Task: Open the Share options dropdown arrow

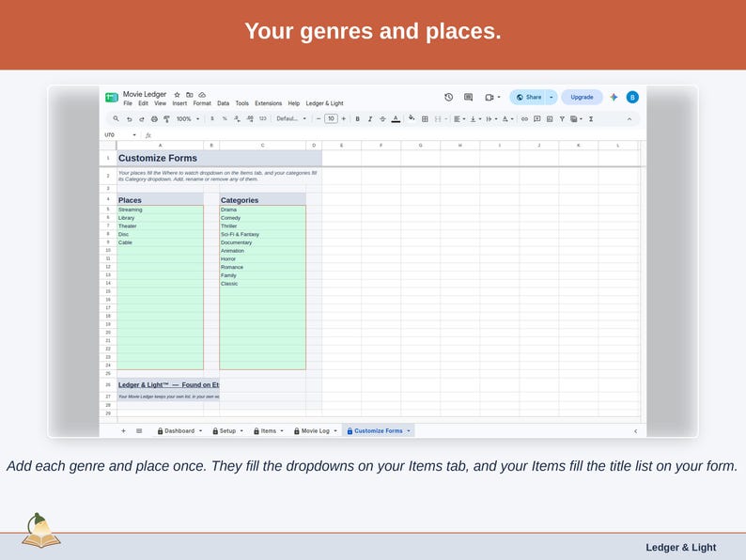Action: click(552, 97)
